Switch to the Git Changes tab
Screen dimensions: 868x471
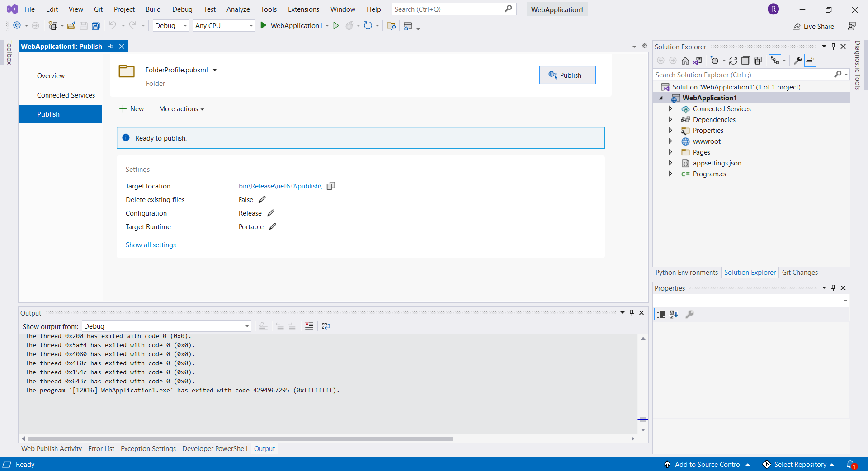pyautogui.click(x=800, y=273)
